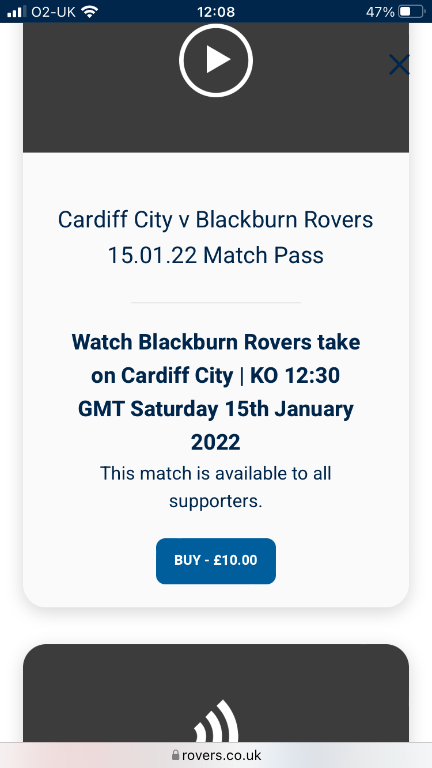
Task: Tap the O2-UK carrier label
Action: (53, 12)
